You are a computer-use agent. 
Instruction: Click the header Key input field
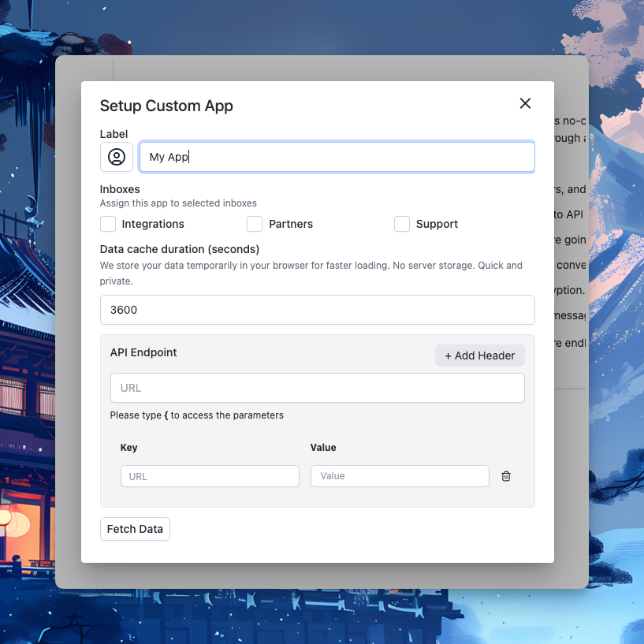coord(210,476)
